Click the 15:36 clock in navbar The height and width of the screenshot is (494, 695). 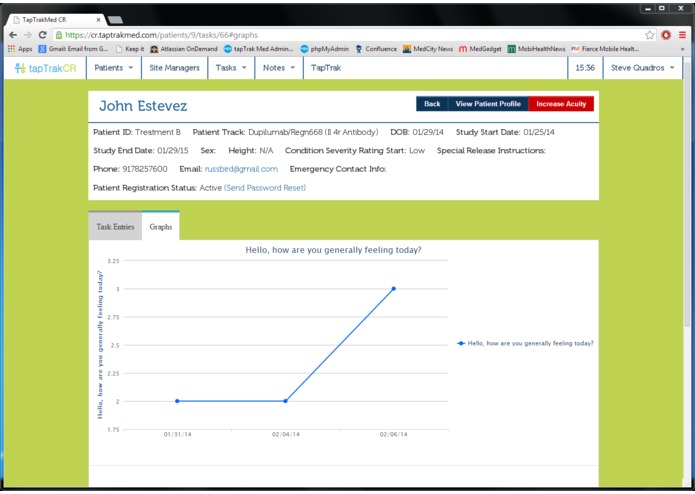click(x=585, y=68)
